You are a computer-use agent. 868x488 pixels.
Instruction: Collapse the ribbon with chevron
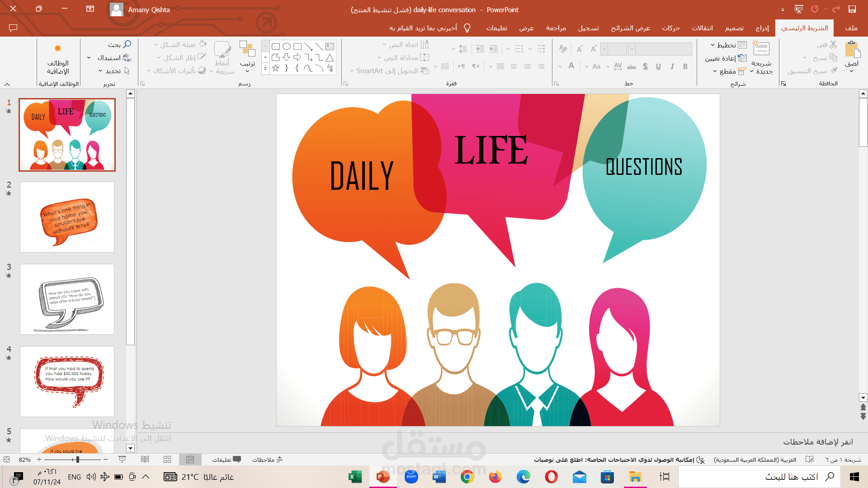pos(7,84)
